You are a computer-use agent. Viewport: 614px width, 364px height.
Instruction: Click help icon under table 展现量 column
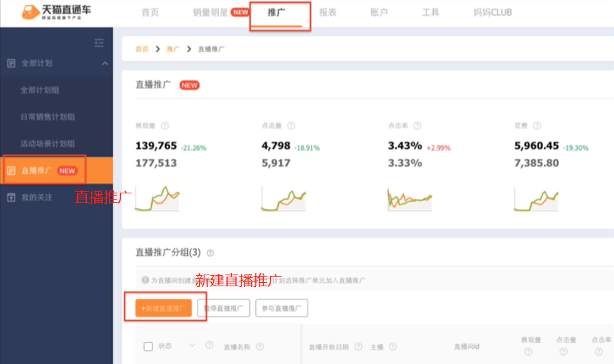(528, 352)
